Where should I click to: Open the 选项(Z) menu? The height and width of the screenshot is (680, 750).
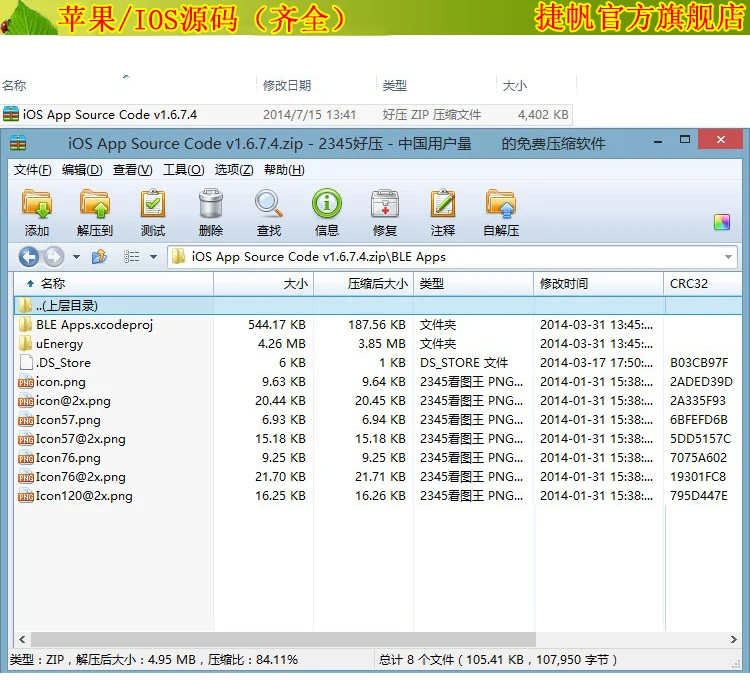tap(234, 170)
